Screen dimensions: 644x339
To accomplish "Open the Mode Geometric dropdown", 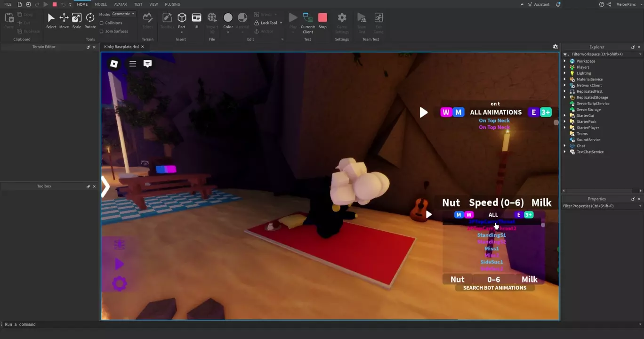I will [x=123, y=14].
